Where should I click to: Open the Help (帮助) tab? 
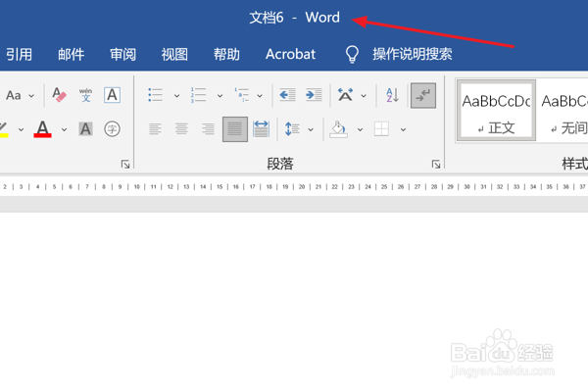point(226,55)
